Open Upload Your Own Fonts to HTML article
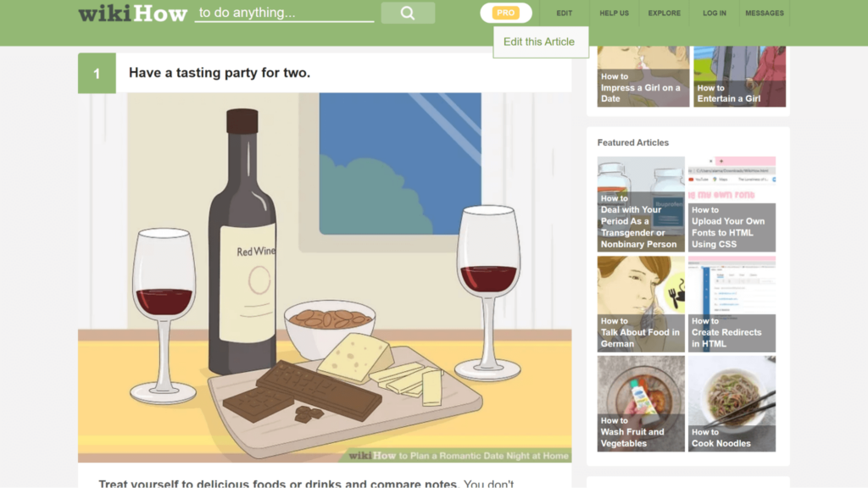Screen dimensions: 868x488 732,204
